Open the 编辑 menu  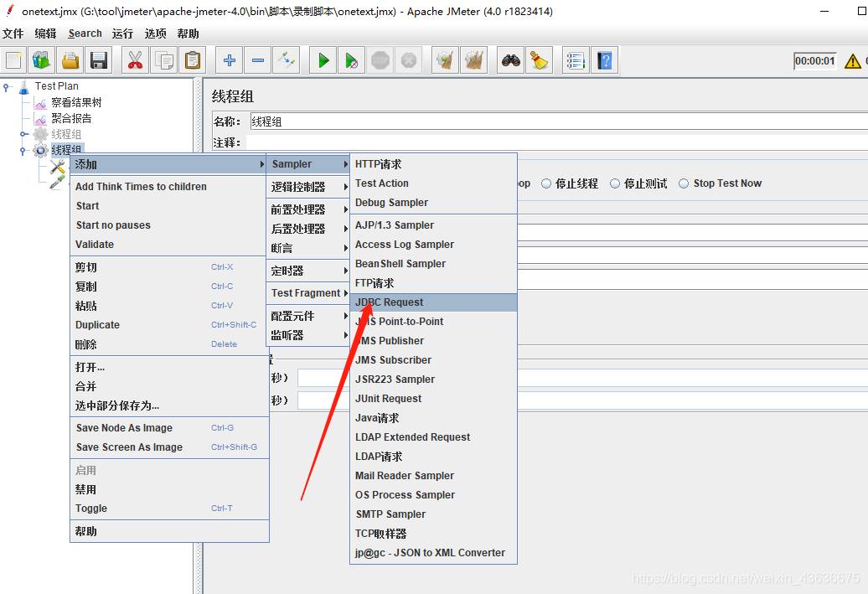45,34
